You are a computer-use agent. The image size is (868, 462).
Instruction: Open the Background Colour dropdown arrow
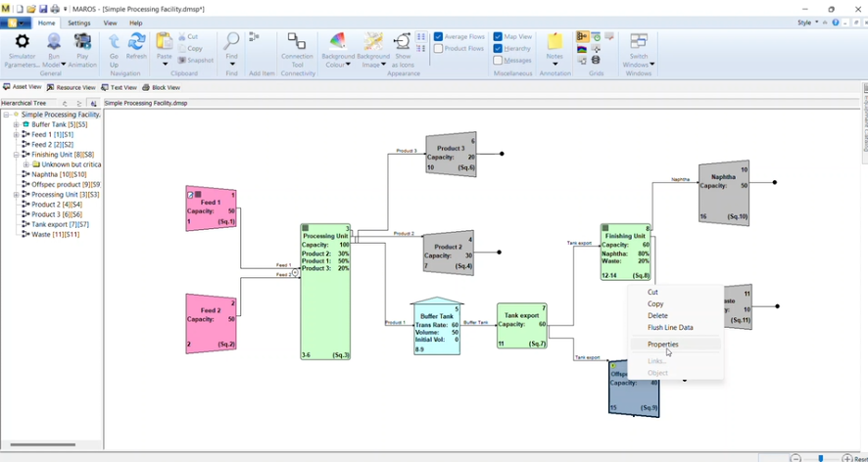[348, 65]
